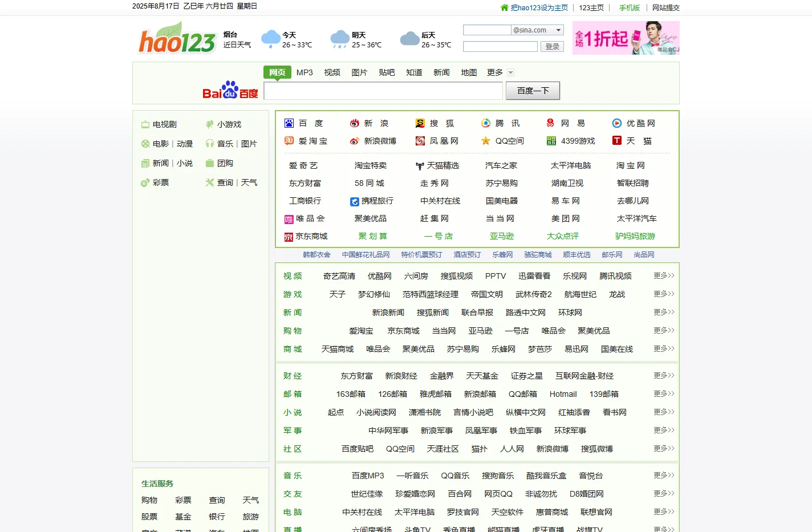Open 中关村在线 in the main site grid
812x532 pixels.
(440, 201)
